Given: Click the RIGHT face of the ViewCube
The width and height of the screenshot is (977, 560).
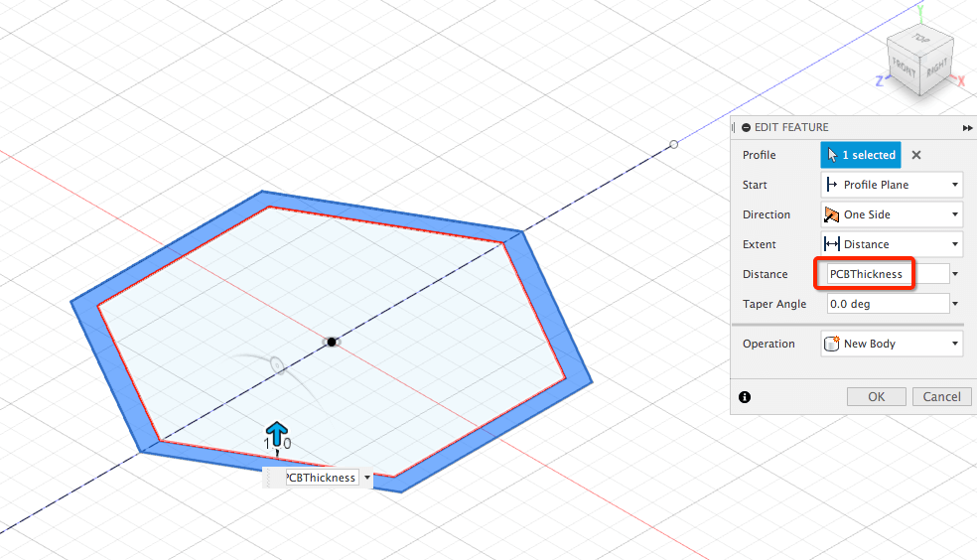Looking at the screenshot, I should click(x=936, y=69).
